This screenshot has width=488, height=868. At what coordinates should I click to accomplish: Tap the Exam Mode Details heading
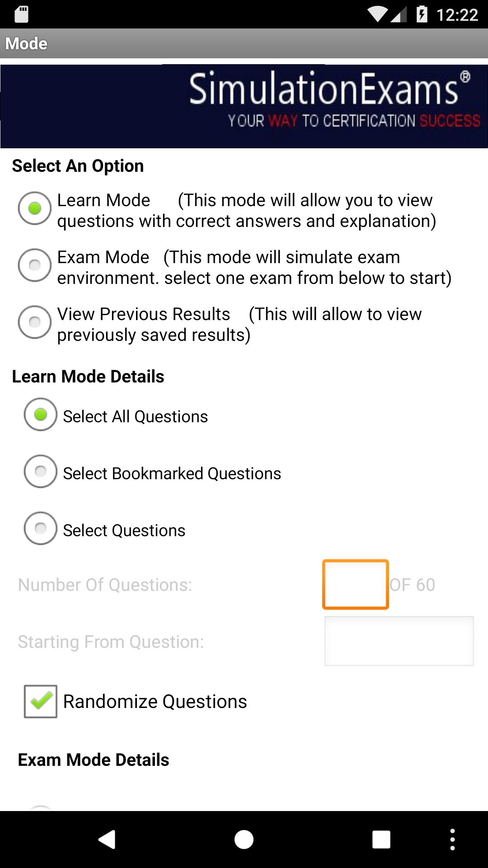click(x=93, y=759)
